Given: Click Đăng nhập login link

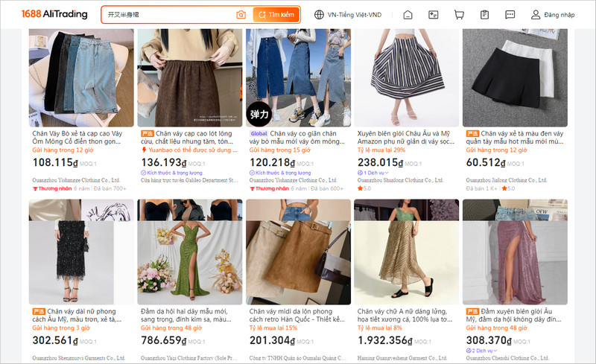Looking at the screenshot, I should point(559,15).
